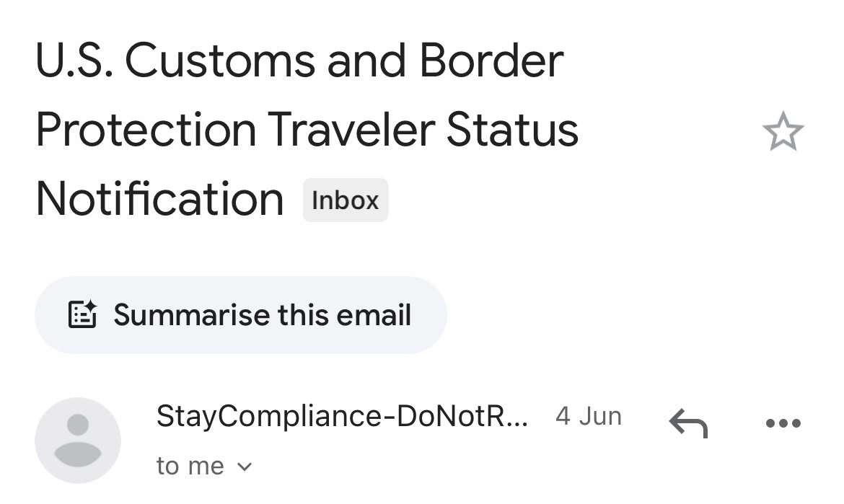Click the sparkle icon in Summarise button
Screen dimensions: 844x504
pos(82,315)
